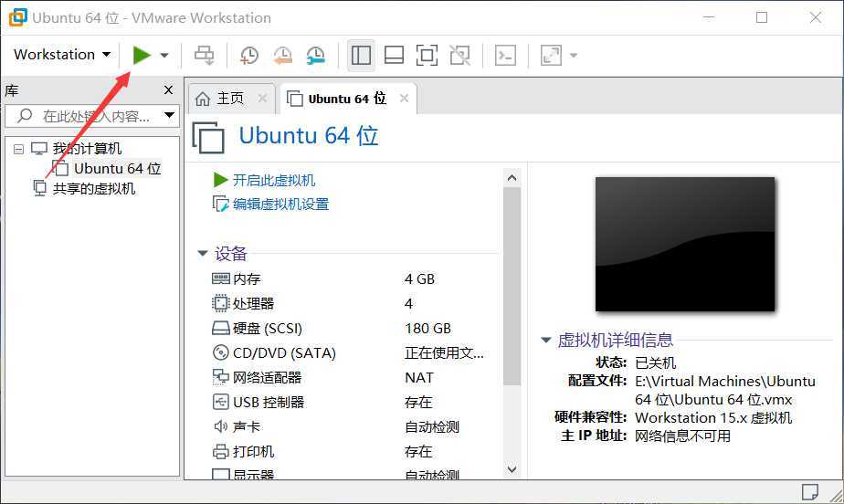Click the send Ctrl+Alt+Del toolbar icon

(204, 55)
